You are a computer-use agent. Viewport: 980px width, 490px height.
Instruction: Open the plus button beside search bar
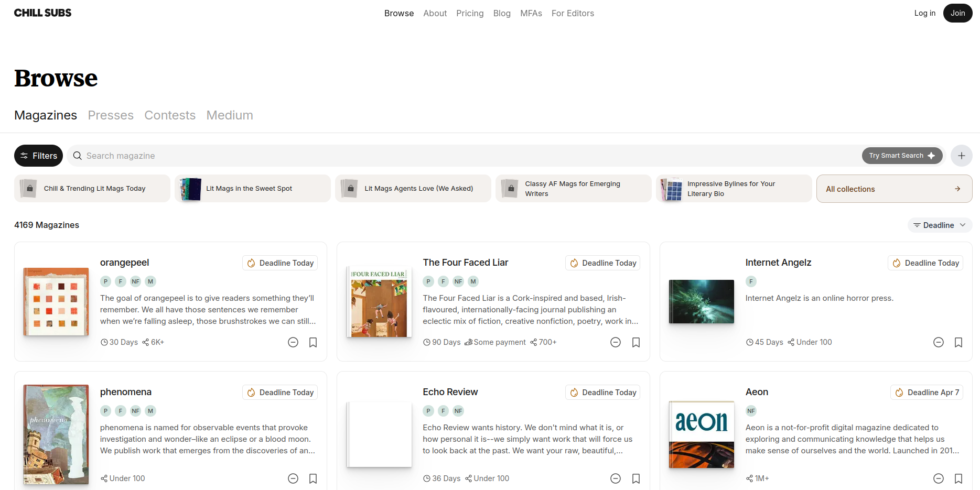point(961,156)
